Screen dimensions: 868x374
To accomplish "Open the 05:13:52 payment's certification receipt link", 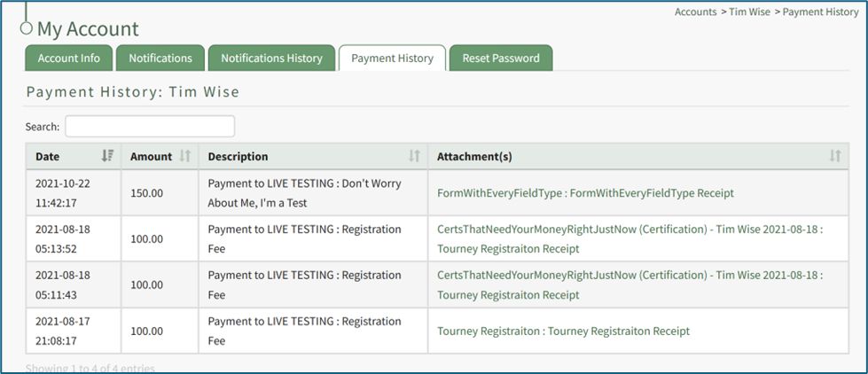I will pyautogui.click(x=629, y=238).
